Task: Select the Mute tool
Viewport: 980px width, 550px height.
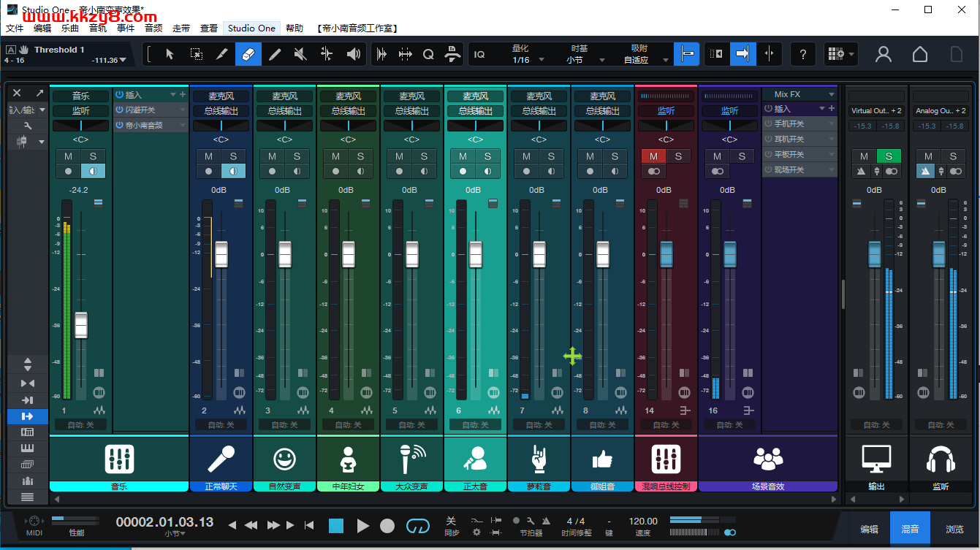Action: click(300, 54)
